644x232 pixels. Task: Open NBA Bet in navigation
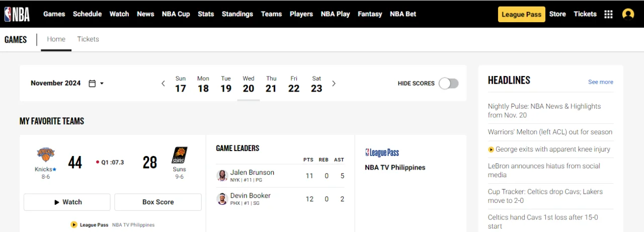pos(403,14)
